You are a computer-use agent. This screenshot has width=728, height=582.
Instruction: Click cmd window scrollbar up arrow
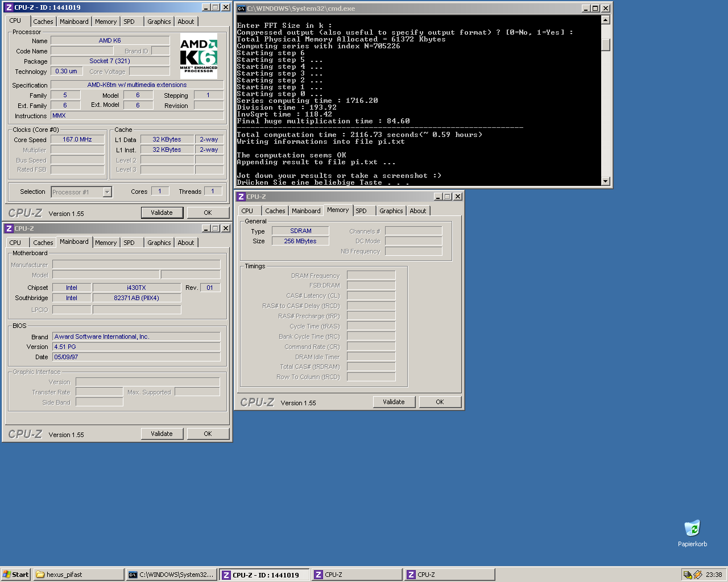coord(605,20)
